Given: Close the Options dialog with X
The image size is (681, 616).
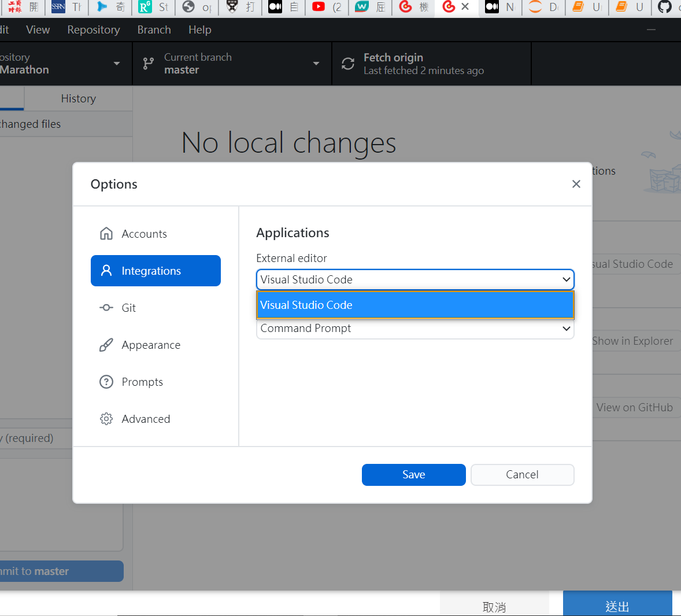Looking at the screenshot, I should (x=576, y=184).
